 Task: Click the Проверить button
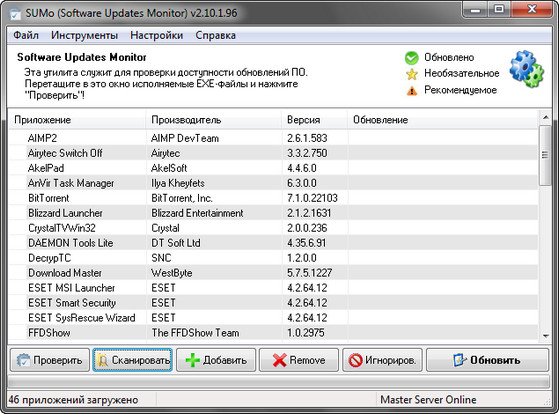pos(50,360)
